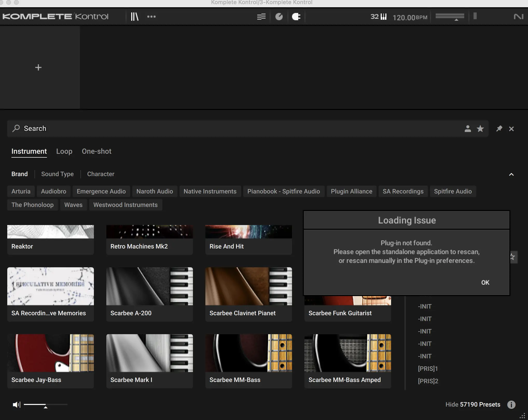Open the three-dots options menu
Image resolution: width=528 pixels, height=420 pixels.
point(151,17)
